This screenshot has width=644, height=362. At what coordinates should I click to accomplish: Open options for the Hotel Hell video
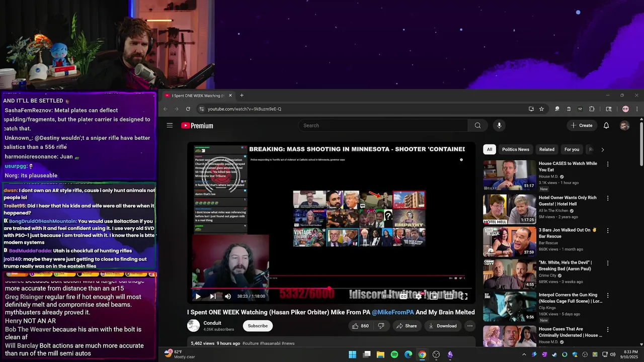[608, 198]
